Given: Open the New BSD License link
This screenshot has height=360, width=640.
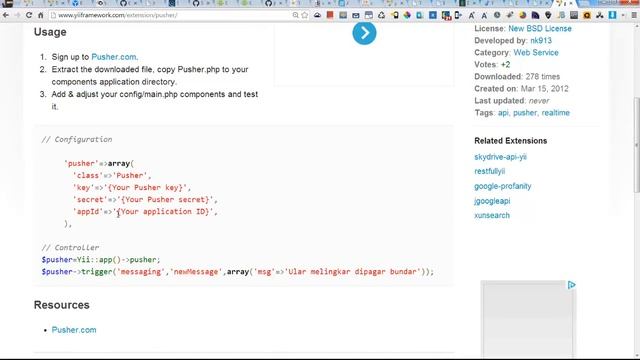Looking at the screenshot, I should (540, 29).
